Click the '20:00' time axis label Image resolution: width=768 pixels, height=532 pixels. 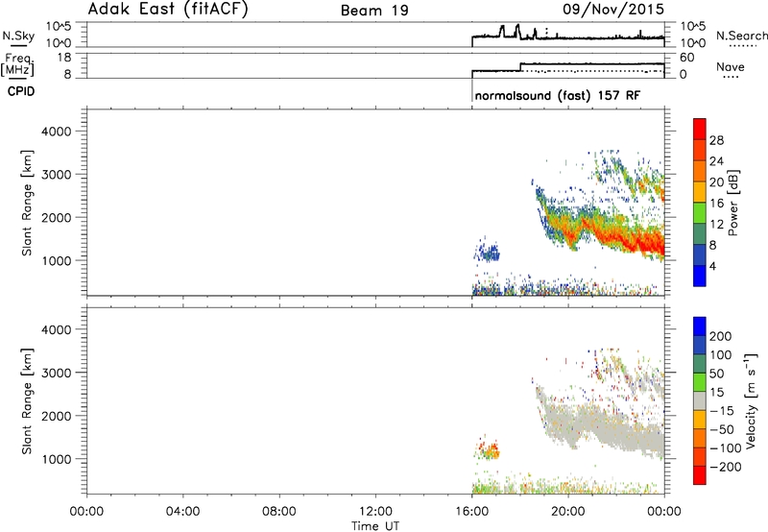pyautogui.click(x=568, y=512)
